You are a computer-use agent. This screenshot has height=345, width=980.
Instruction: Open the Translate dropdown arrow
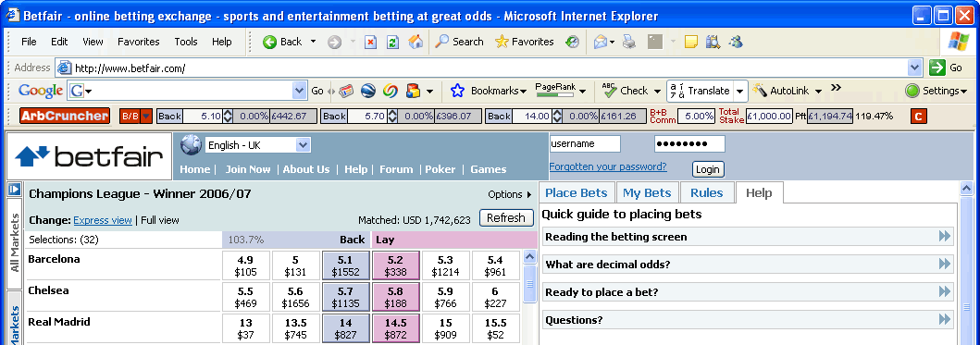pyautogui.click(x=740, y=92)
